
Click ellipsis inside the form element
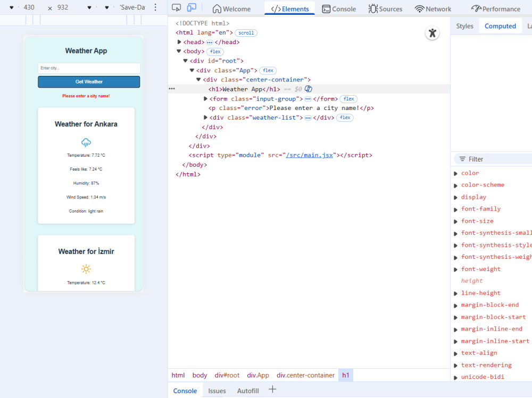(307, 99)
